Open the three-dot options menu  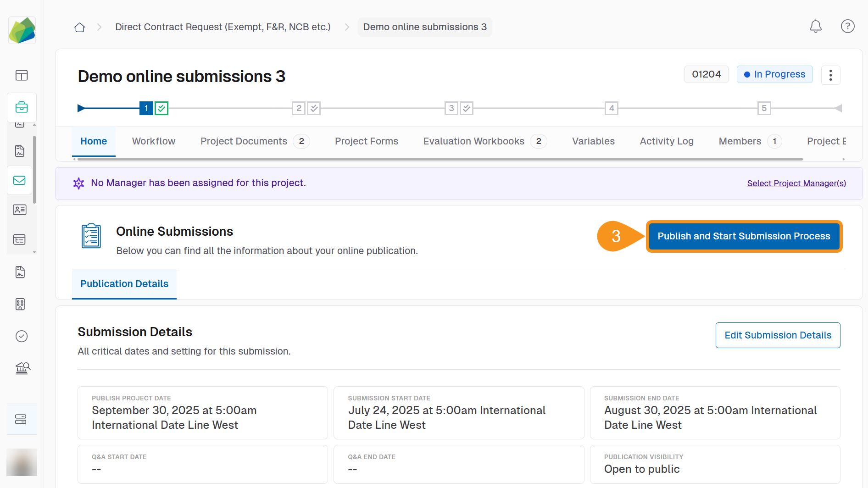(830, 74)
